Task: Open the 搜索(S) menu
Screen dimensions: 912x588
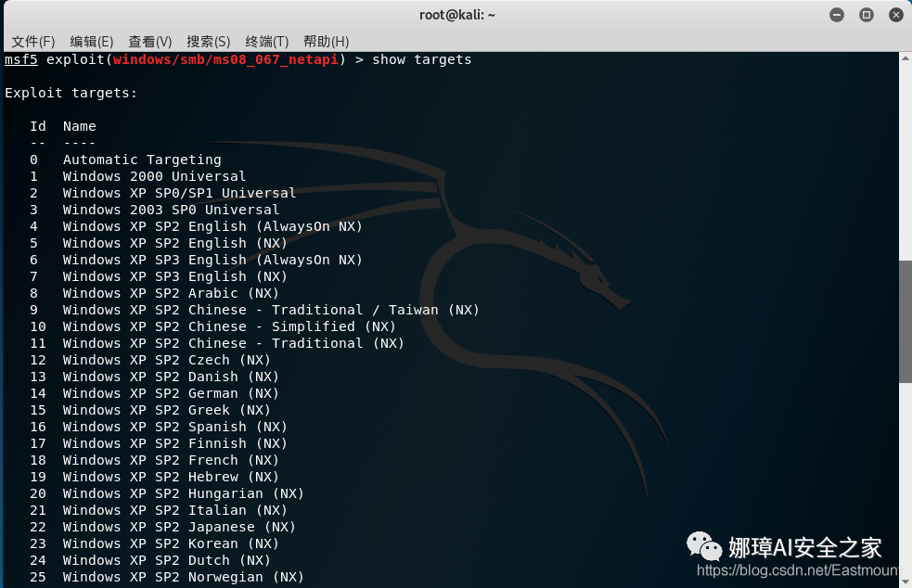Action: click(x=208, y=42)
